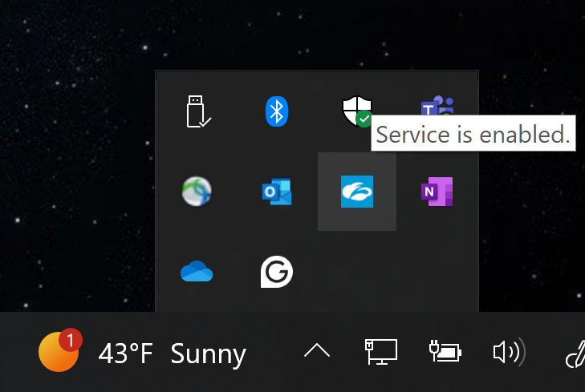Open the Windows Ink pen icon

pos(574,353)
